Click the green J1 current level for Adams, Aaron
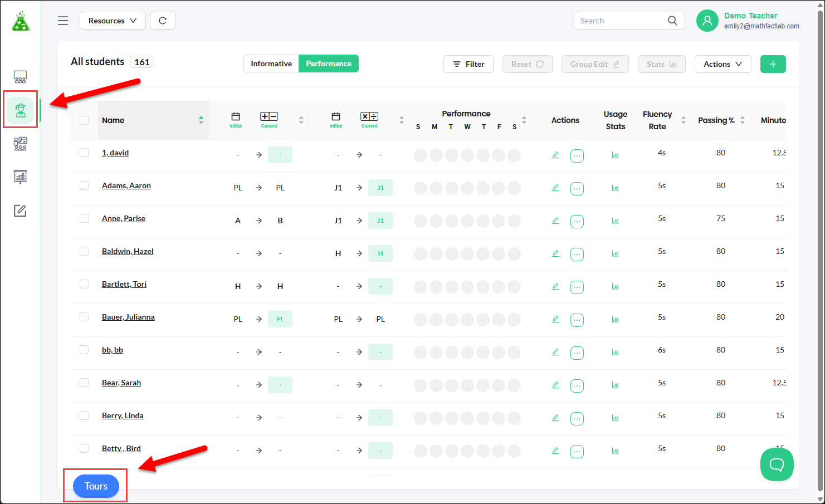This screenshot has height=504, width=825. pos(380,188)
